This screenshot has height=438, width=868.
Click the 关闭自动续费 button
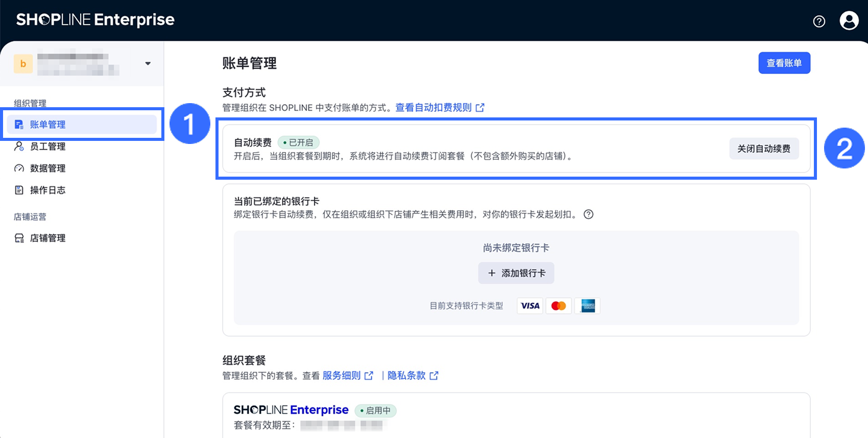(764, 149)
